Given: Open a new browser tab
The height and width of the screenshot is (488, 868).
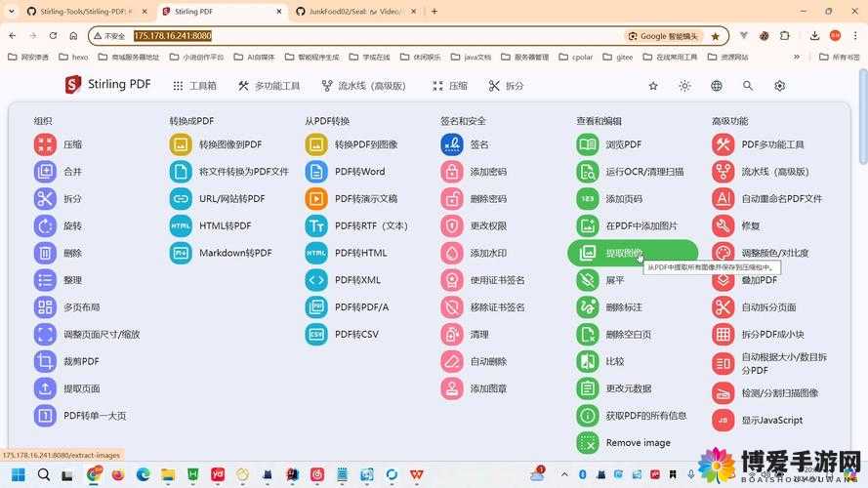Looking at the screenshot, I should tap(434, 11).
